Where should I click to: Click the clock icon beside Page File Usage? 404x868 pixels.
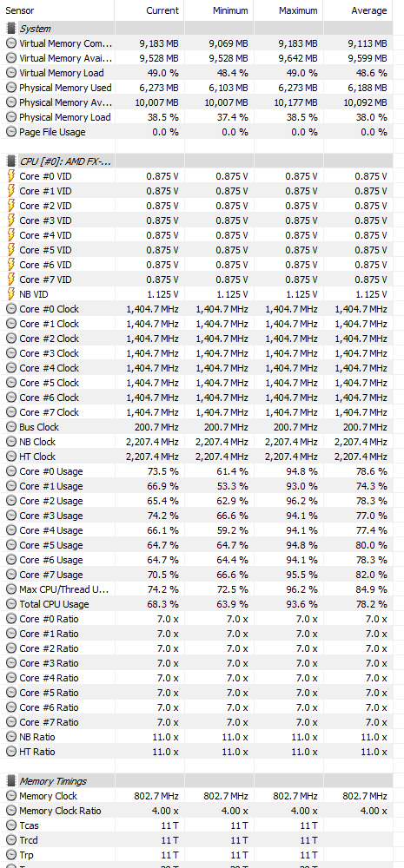pyautogui.click(x=11, y=132)
